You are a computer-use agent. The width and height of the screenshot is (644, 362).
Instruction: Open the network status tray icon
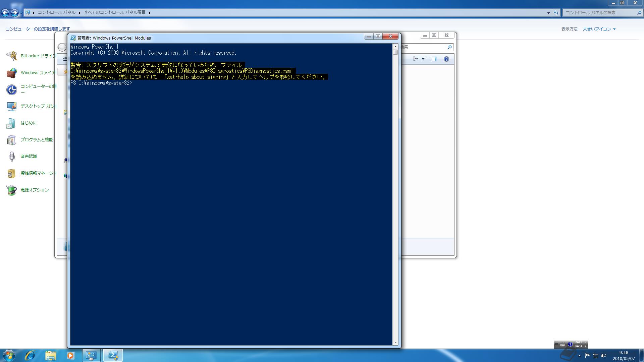(x=596, y=356)
